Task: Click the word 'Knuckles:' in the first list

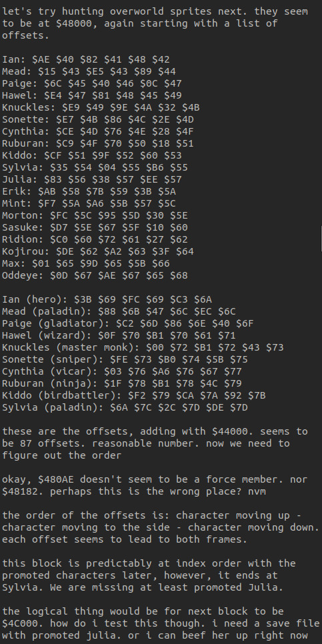Action: pyautogui.click(x=29, y=107)
